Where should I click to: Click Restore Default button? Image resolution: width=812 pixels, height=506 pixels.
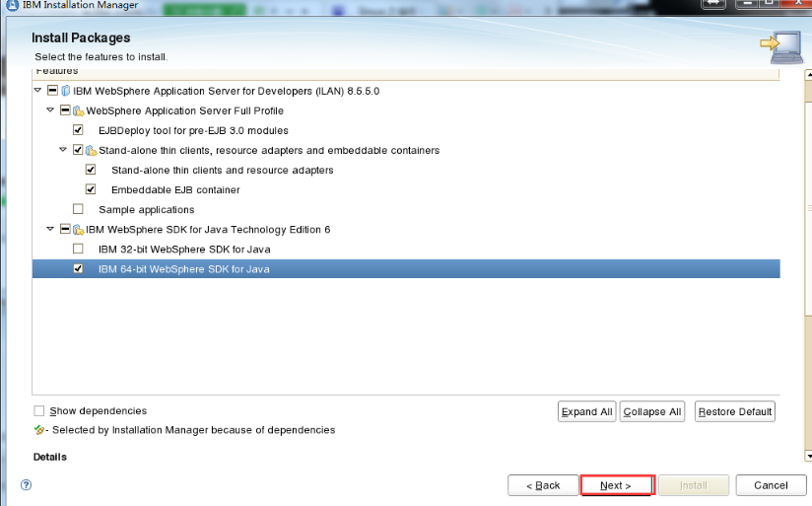pos(735,411)
